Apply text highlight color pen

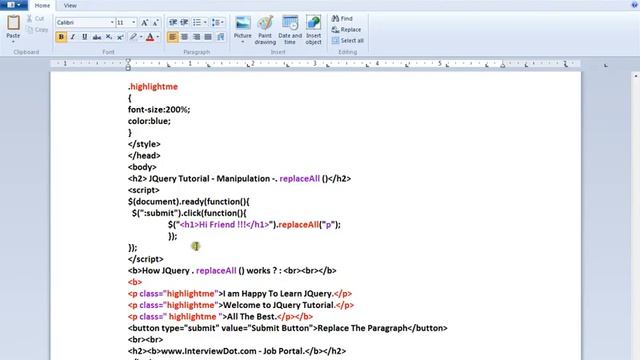pos(133,37)
